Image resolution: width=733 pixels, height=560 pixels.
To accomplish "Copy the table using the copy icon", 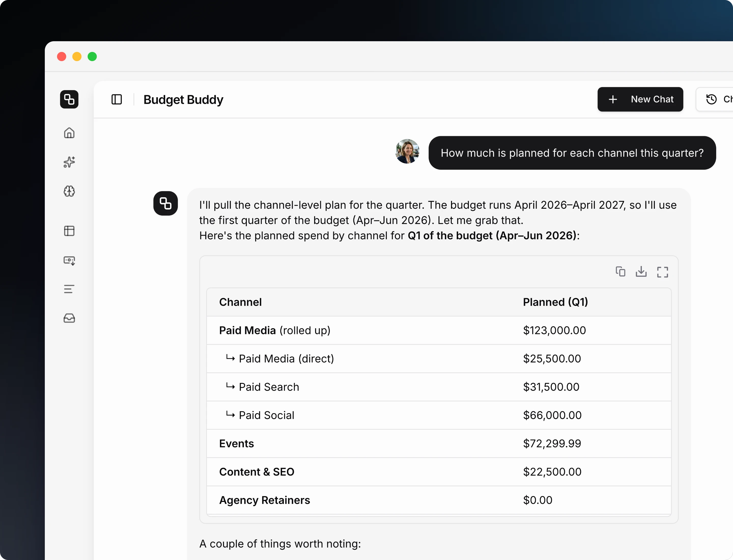I will [x=620, y=272].
